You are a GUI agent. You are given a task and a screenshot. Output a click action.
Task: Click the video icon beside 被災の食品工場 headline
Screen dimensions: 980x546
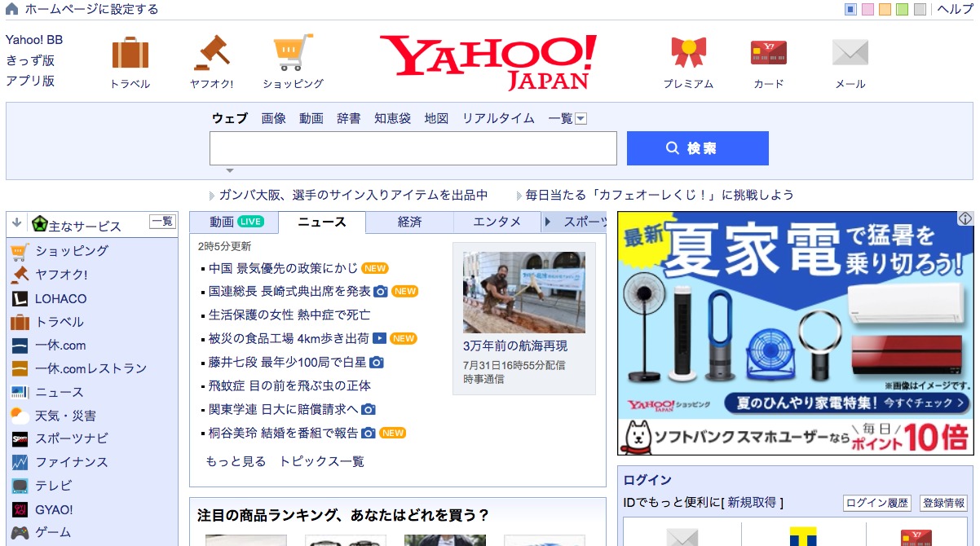(379, 338)
